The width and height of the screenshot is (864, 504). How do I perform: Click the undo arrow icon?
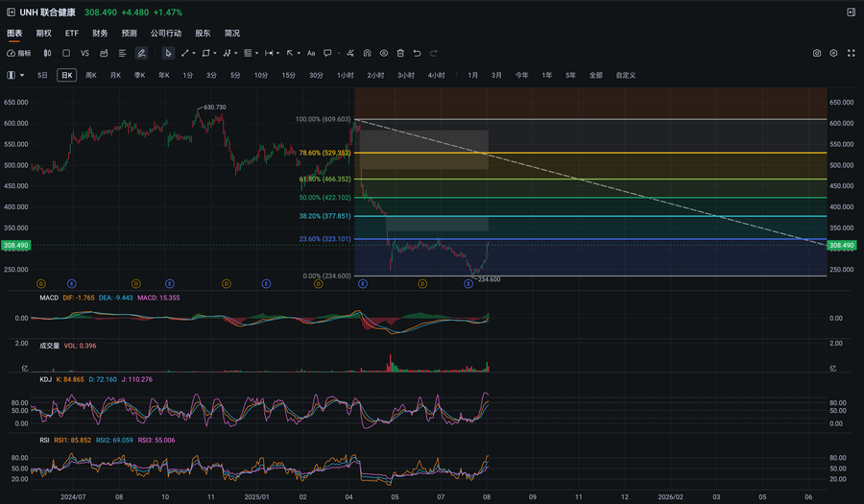417,53
